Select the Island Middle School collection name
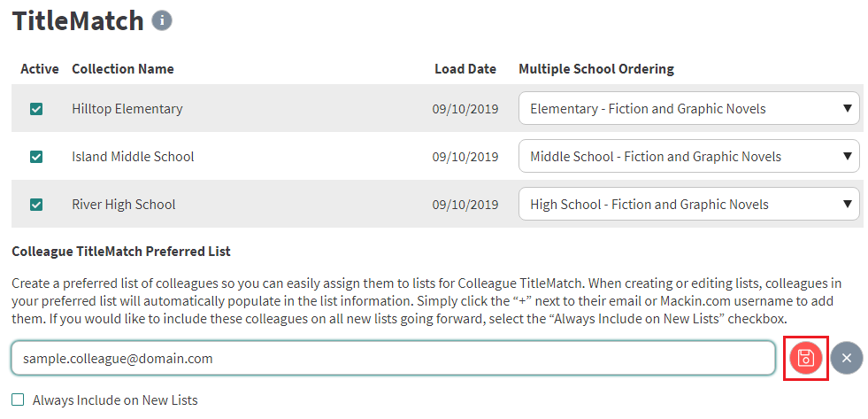This screenshot has width=868, height=419. pyautogui.click(x=133, y=157)
